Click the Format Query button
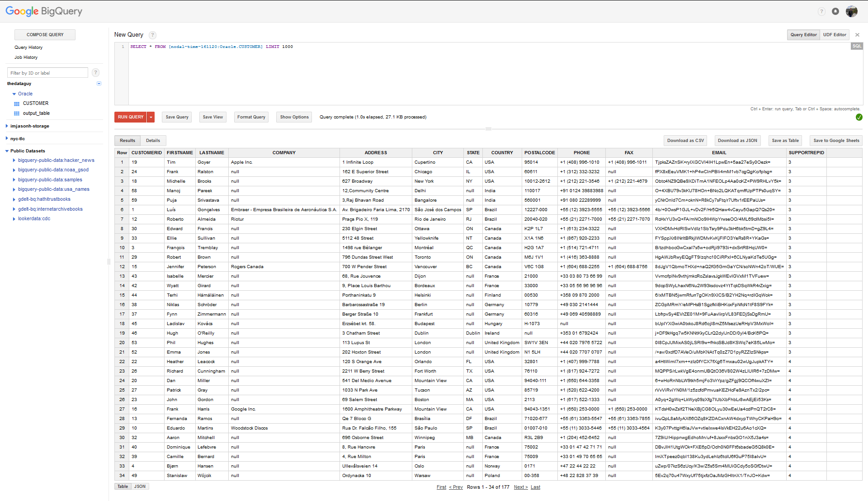 (x=251, y=117)
